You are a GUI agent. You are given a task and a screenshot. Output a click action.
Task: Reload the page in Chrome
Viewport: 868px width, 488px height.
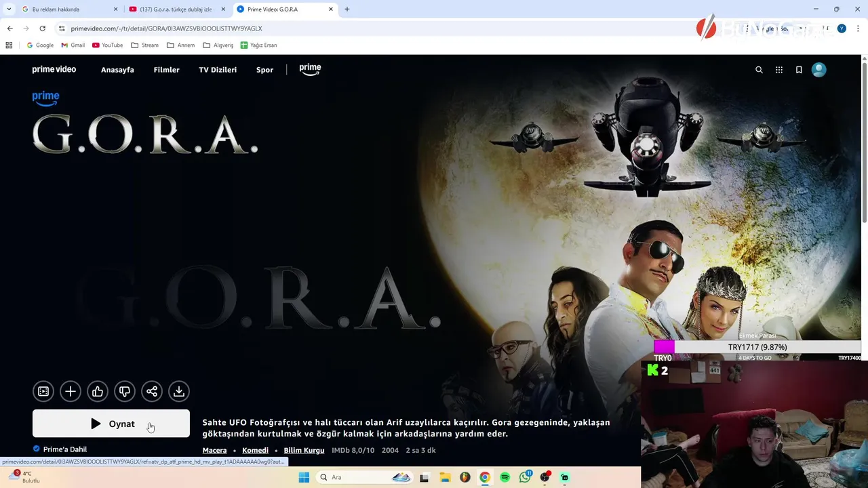tap(42, 28)
